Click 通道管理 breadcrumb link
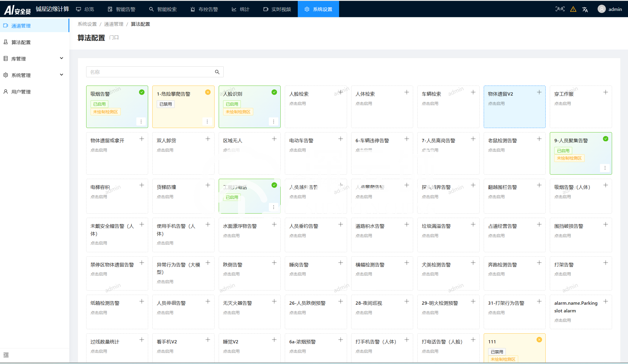The width and height of the screenshot is (628, 364). coord(114,24)
